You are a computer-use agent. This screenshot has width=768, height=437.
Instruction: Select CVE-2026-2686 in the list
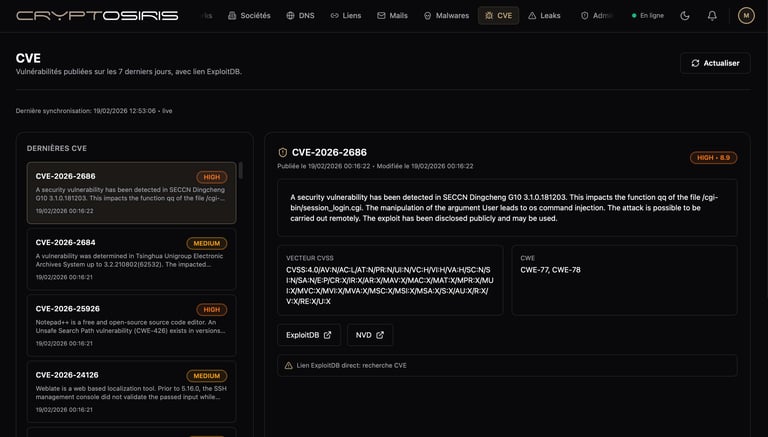131,193
